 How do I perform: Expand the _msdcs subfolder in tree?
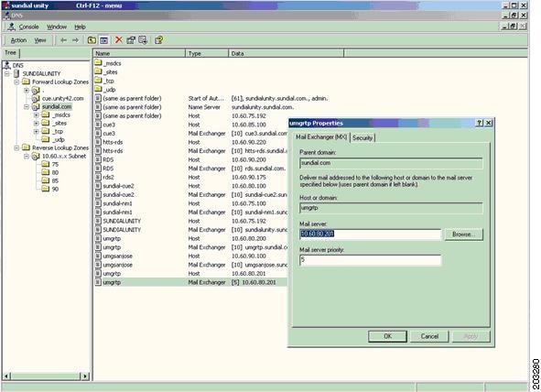[x=37, y=114]
